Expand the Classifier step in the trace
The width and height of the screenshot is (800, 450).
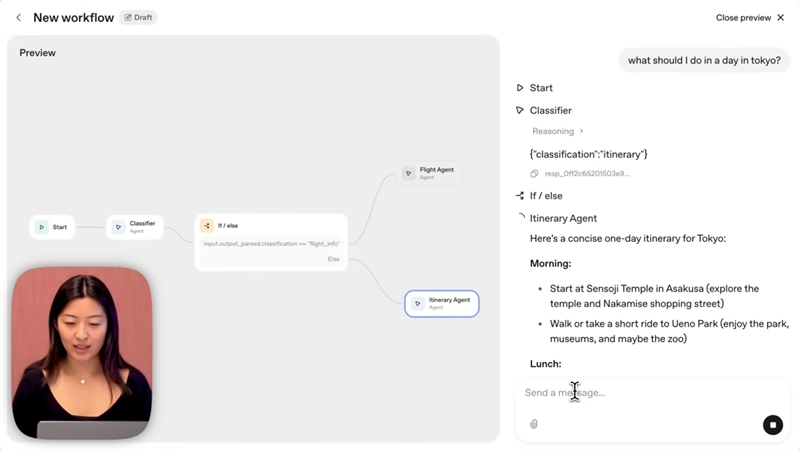click(550, 110)
